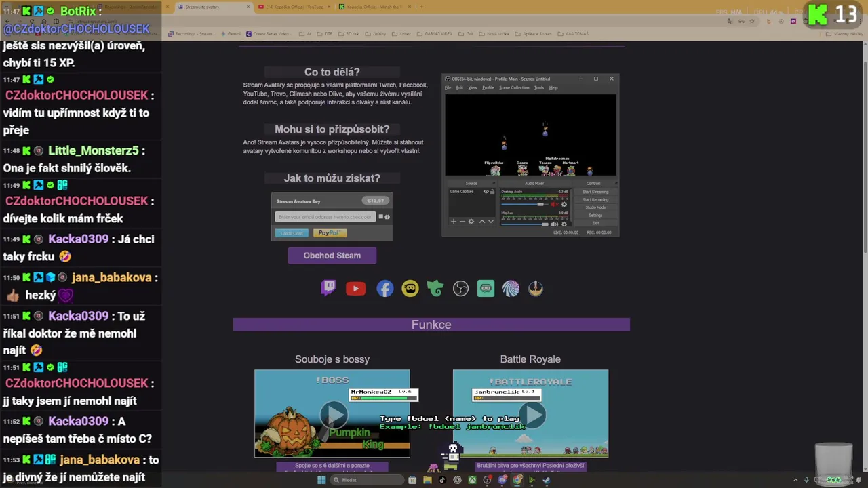The image size is (868, 488).
Task: Open the AAA TOMÁŠ bookmark folder
Action: (573, 34)
